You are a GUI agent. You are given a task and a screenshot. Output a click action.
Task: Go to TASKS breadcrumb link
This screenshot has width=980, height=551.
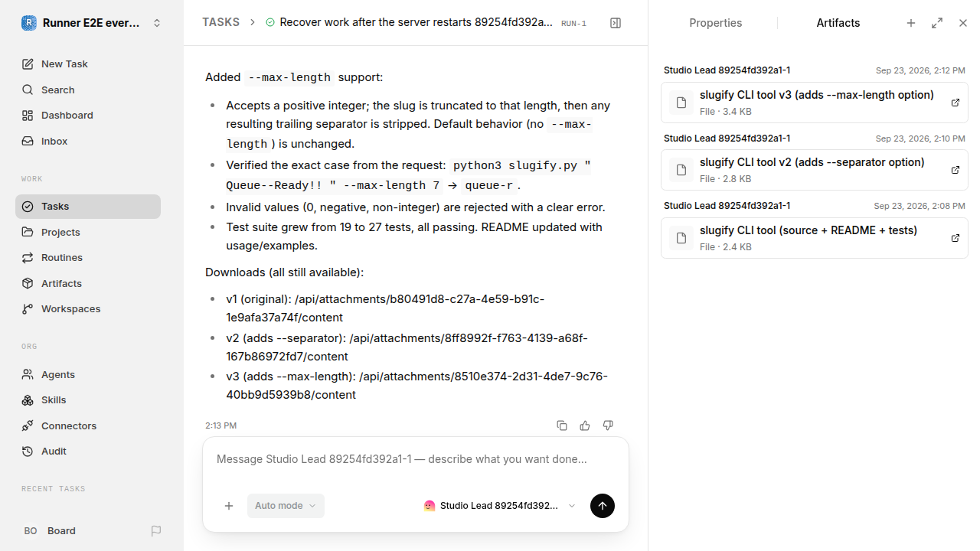point(220,23)
